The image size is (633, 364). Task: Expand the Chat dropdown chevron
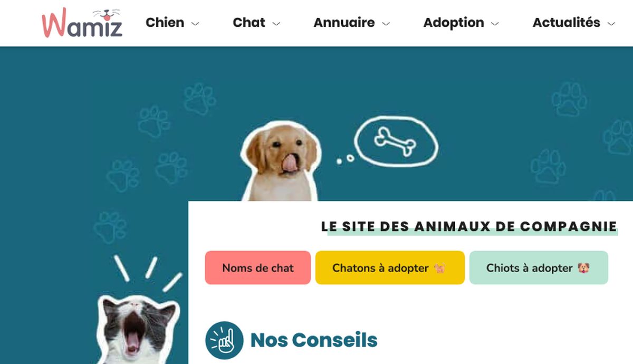tap(276, 24)
